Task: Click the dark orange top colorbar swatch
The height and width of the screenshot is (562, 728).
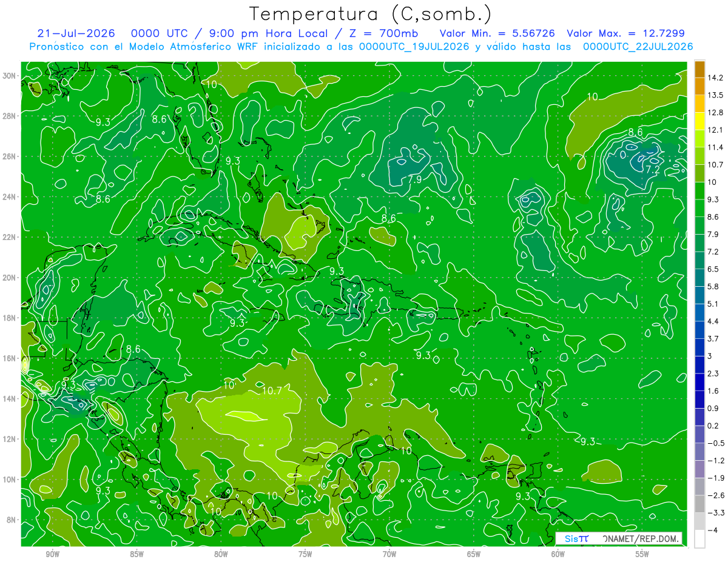Action: 699,69
